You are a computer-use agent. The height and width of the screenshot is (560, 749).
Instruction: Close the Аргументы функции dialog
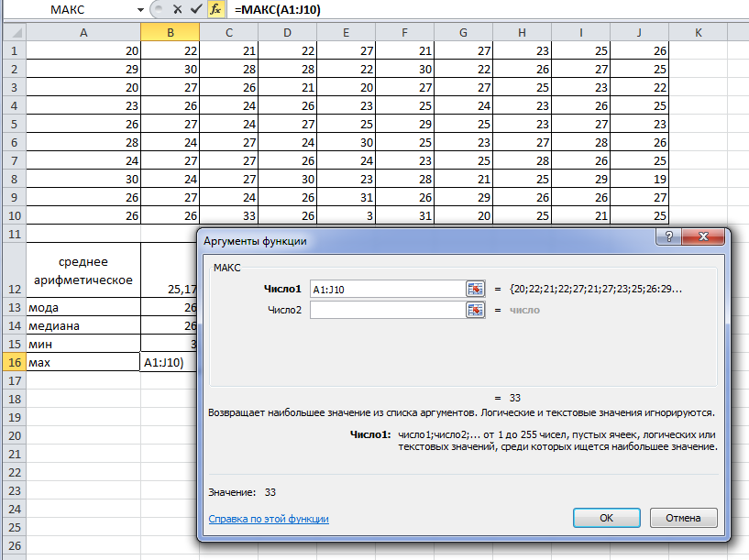click(x=703, y=236)
